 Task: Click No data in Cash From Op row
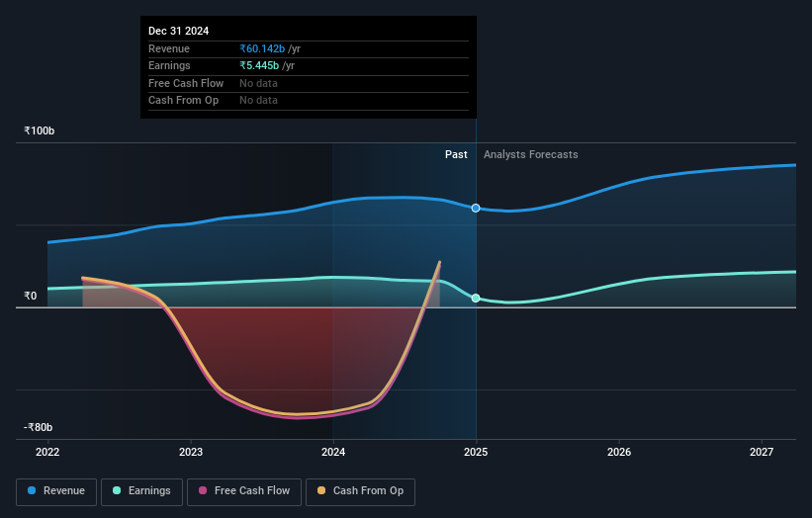[x=258, y=101]
